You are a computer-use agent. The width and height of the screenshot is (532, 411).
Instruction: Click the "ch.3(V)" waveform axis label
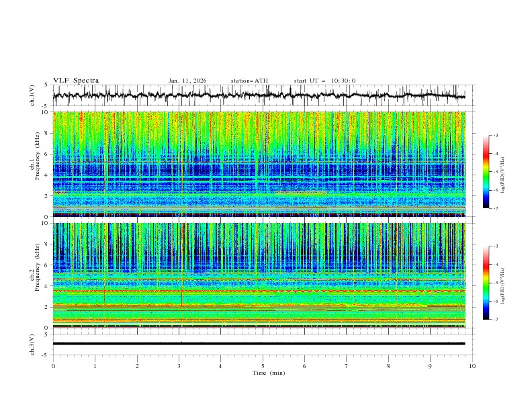32,345
